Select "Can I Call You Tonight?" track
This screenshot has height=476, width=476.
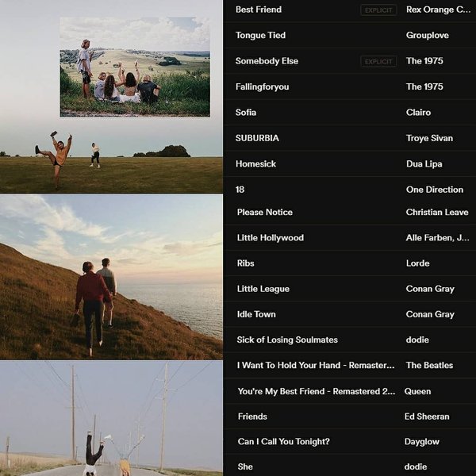click(x=283, y=442)
